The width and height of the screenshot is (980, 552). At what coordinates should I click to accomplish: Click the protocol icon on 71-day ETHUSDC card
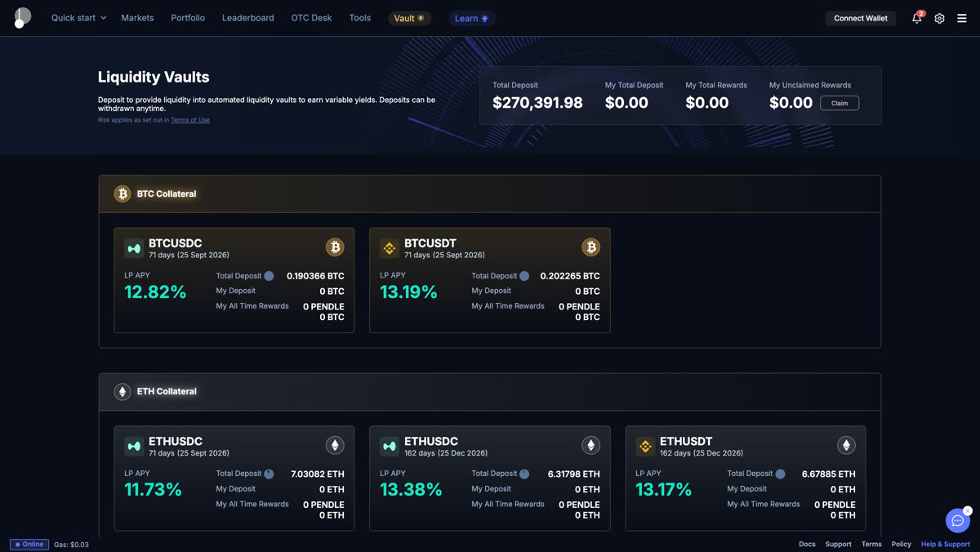coord(134,446)
